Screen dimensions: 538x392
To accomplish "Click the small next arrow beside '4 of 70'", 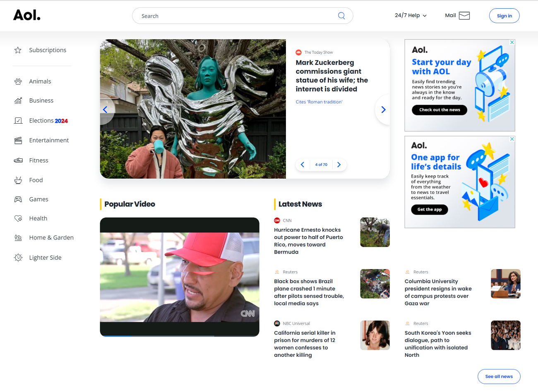I will point(339,165).
